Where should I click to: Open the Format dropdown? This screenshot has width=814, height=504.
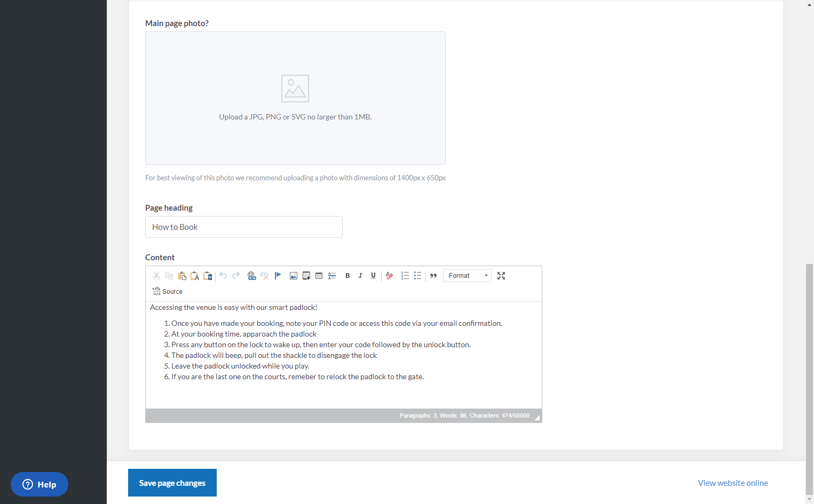point(467,276)
